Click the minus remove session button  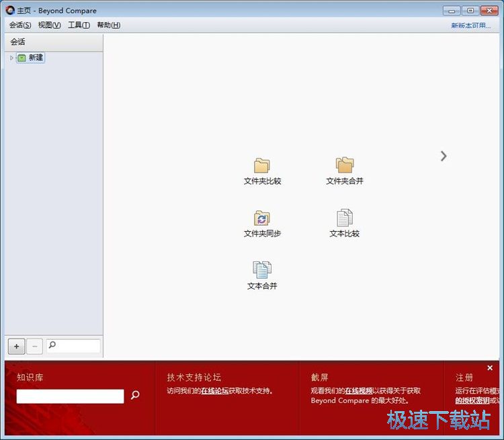pos(35,347)
